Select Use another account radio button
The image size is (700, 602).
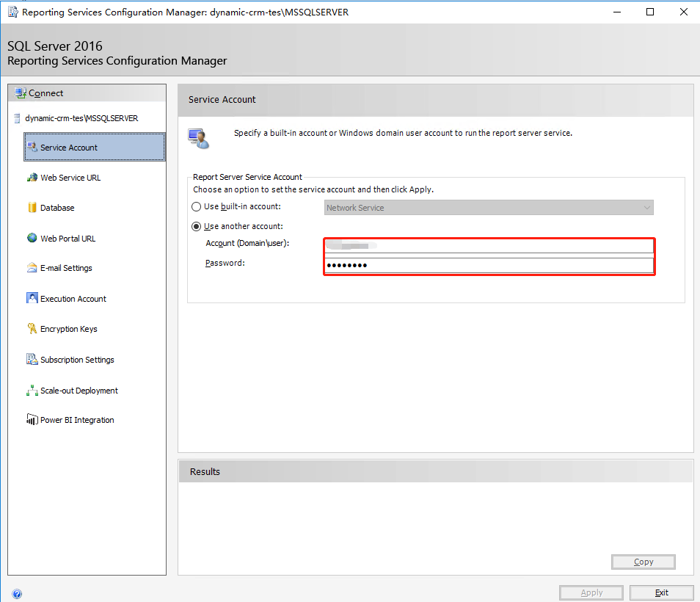[x=196, y=226]
